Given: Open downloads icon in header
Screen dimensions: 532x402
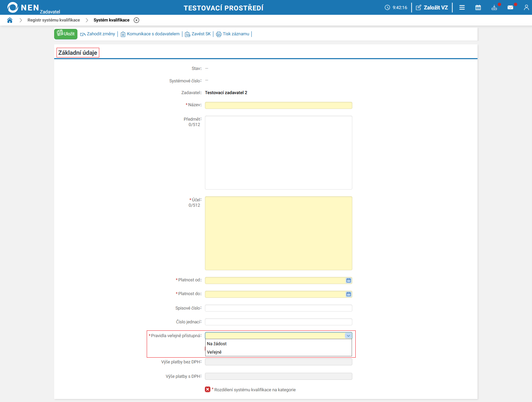Looking at the screenshot, I should click(x=494, y=7).
